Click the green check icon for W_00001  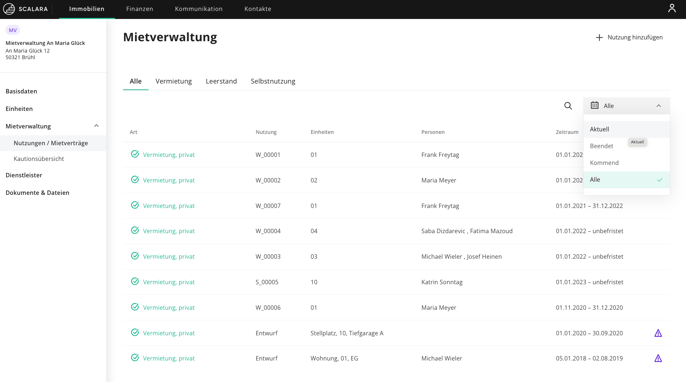[x=135, y=154]
